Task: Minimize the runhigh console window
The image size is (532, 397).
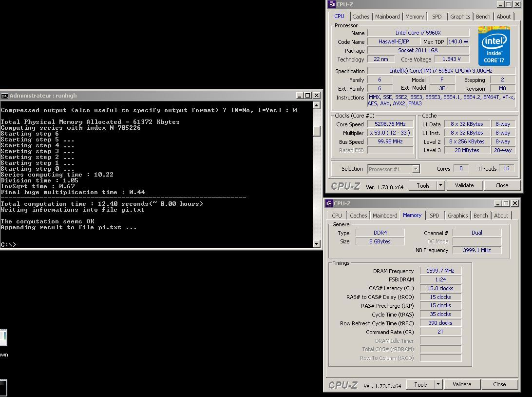Action: click(x=299, y=96)
